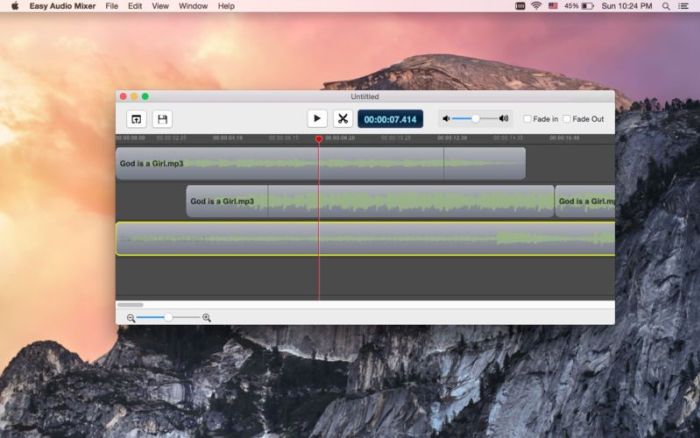
Task: Click the red playhead marker on ruler
Action: (319, 139)
